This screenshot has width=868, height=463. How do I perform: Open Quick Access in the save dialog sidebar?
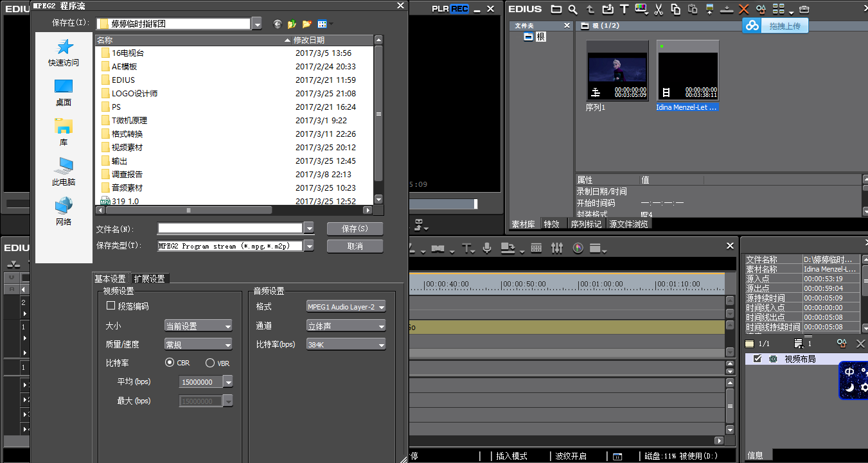64,52
